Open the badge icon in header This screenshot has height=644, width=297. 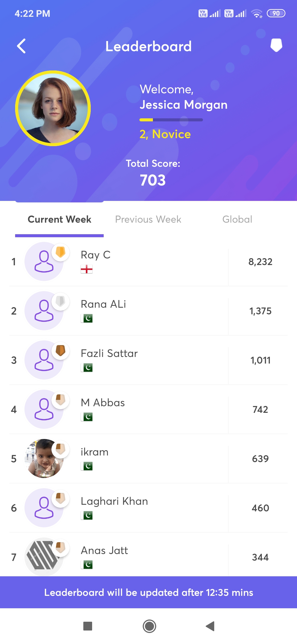tap(276, 45)
